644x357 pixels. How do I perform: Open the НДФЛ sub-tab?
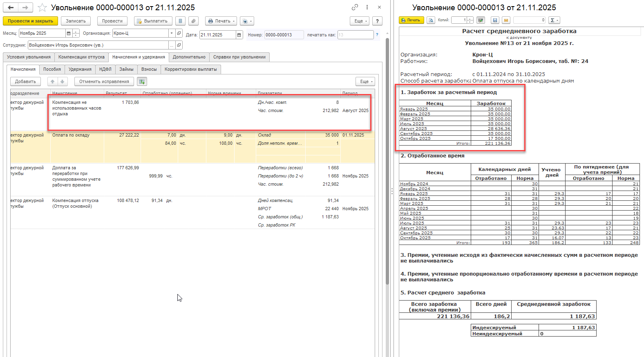pyautogui.click(x=105, y=69)
